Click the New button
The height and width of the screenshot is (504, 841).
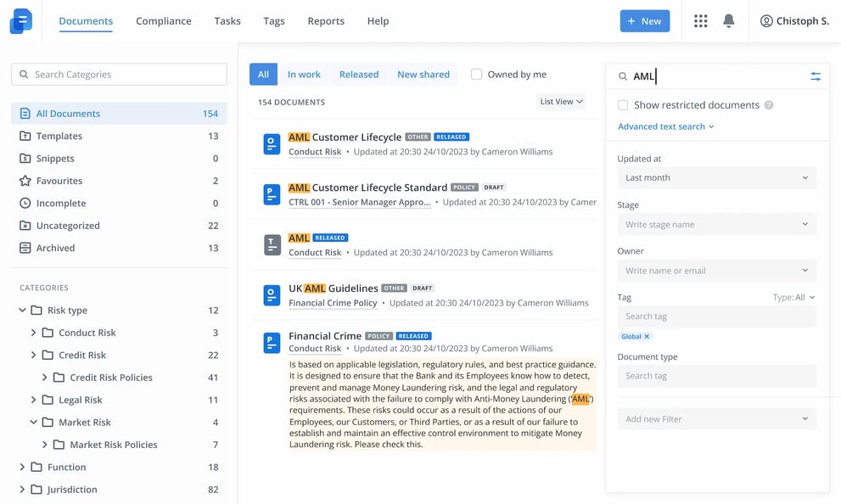point(645,21)
